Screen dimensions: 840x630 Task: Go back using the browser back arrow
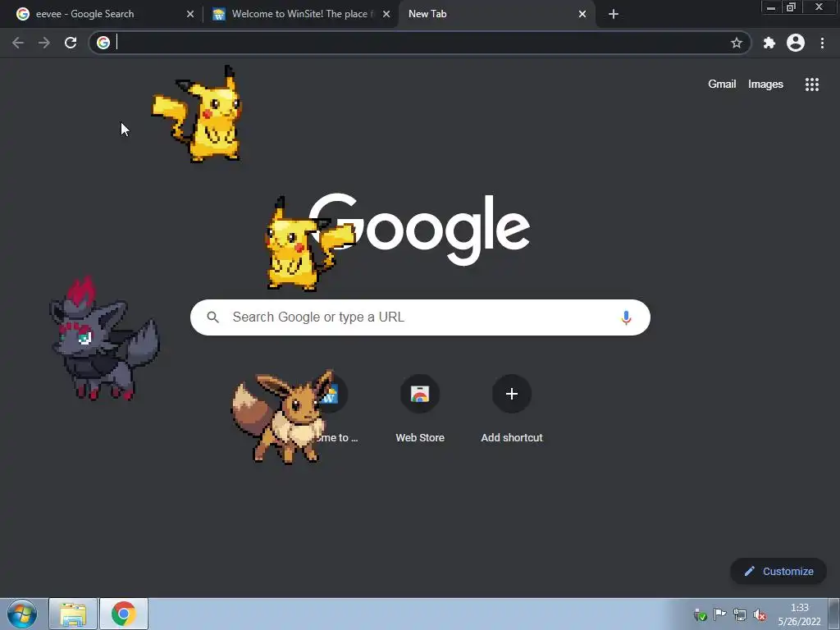[x=18, y=43]
